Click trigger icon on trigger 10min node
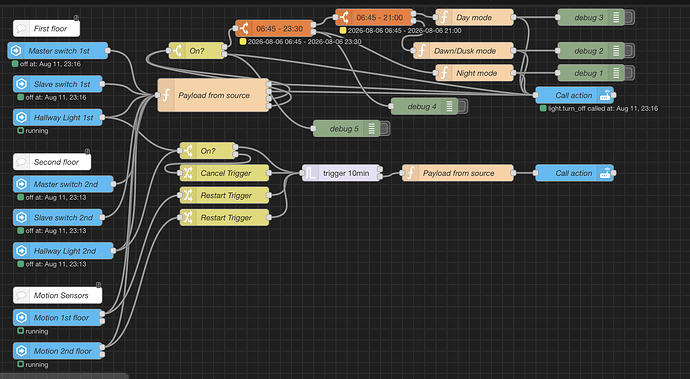 [311, 173]
